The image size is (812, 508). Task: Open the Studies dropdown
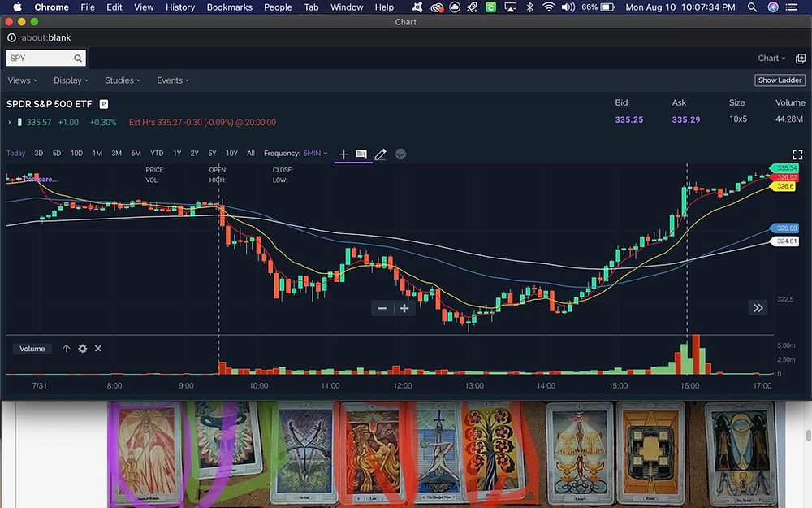[123, 80]
